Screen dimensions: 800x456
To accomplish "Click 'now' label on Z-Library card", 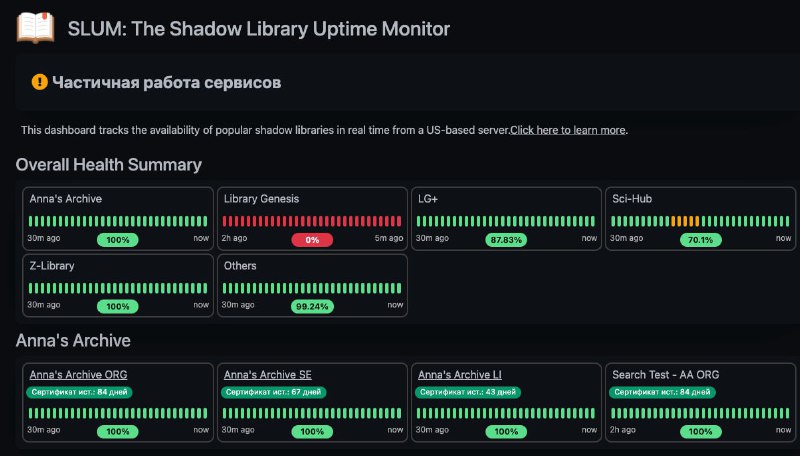I will [x=201, y=305].
